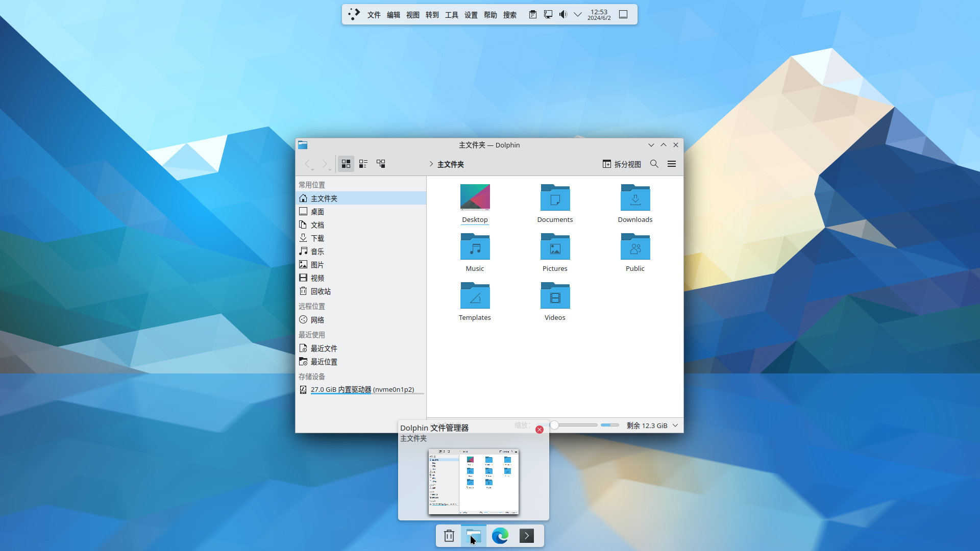Expand the hidden system tray icons arrow
This screenshot has width=980, height=551.
coord(578,14)
